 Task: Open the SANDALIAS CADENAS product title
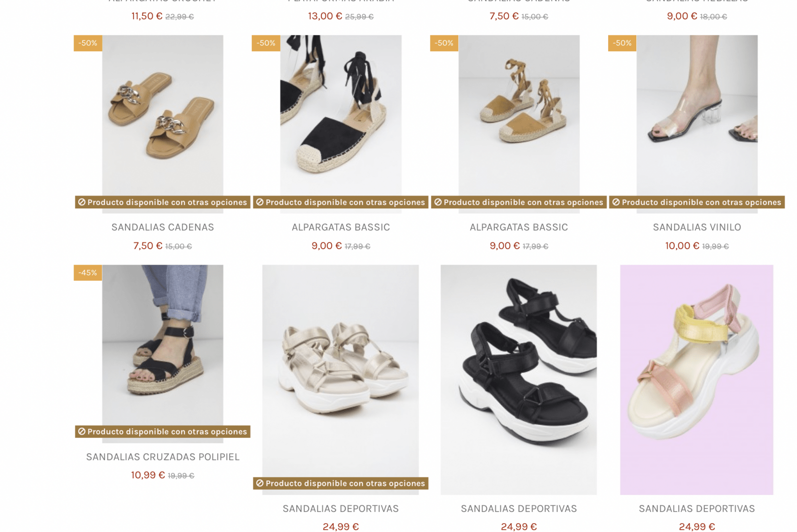point(163,227)
